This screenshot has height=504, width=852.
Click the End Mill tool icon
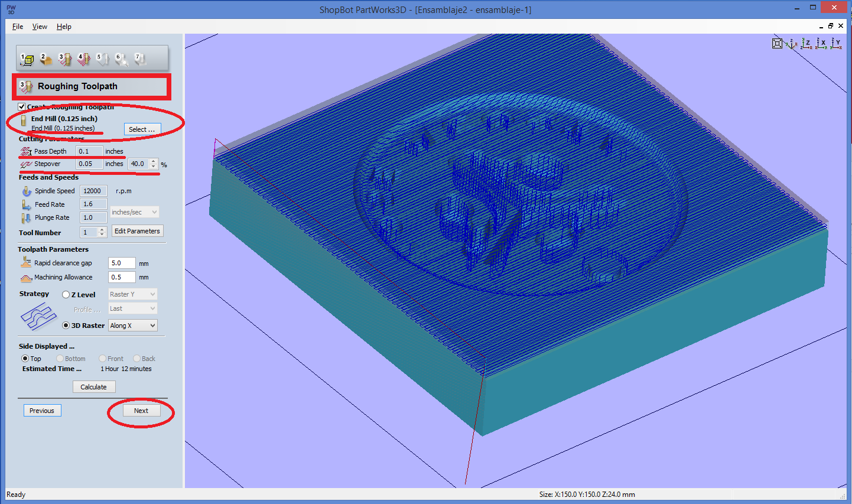coord(24,120)
